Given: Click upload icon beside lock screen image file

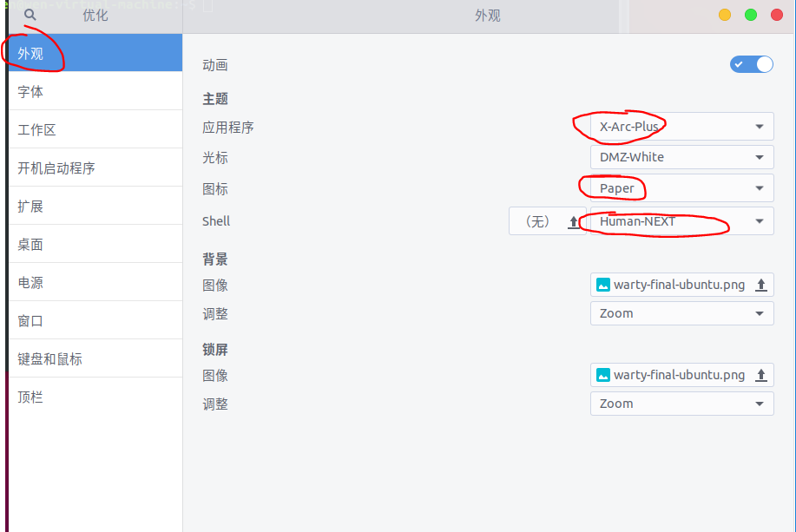Looking at the screenshot, I should click(760, 375).
